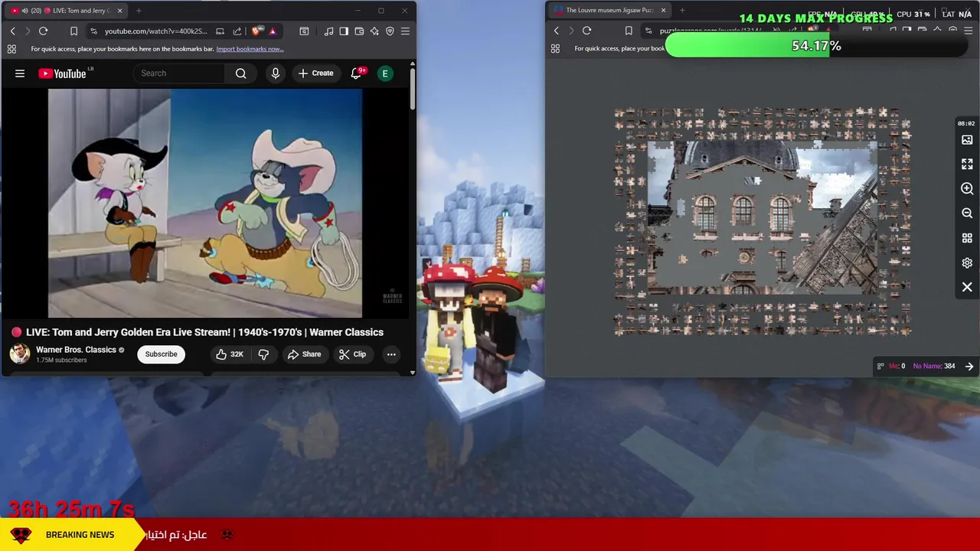Open puzzle settings gear
The width and height of the screenshot is (980, 551).
pos(967,262)
